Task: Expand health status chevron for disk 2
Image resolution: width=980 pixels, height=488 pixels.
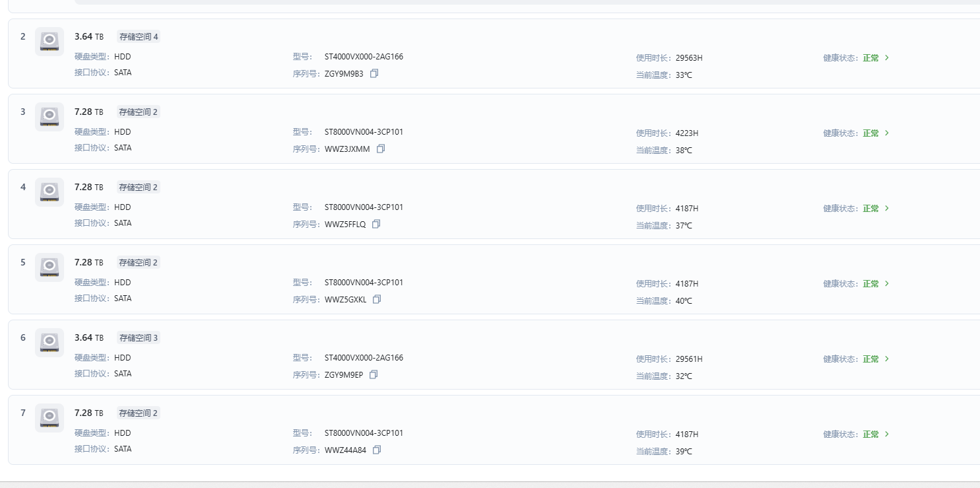Action: (x=886, y=57)
